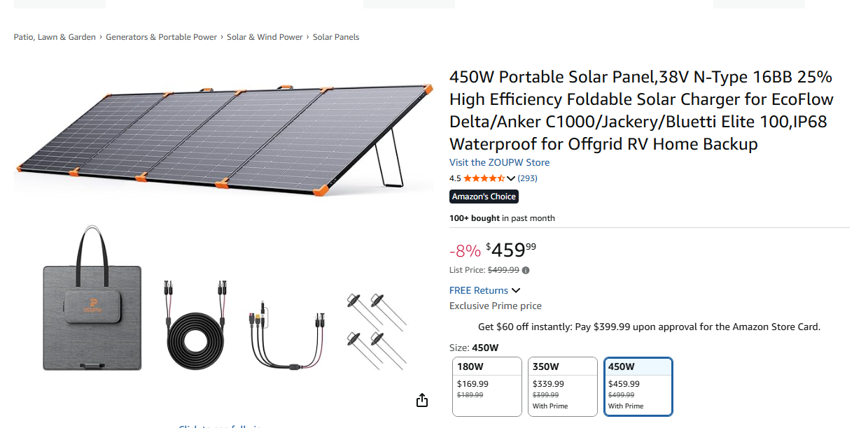Click the share icon below the product images
The height and width of the screenshot is (428, 868).
click(x=421, y=400)
